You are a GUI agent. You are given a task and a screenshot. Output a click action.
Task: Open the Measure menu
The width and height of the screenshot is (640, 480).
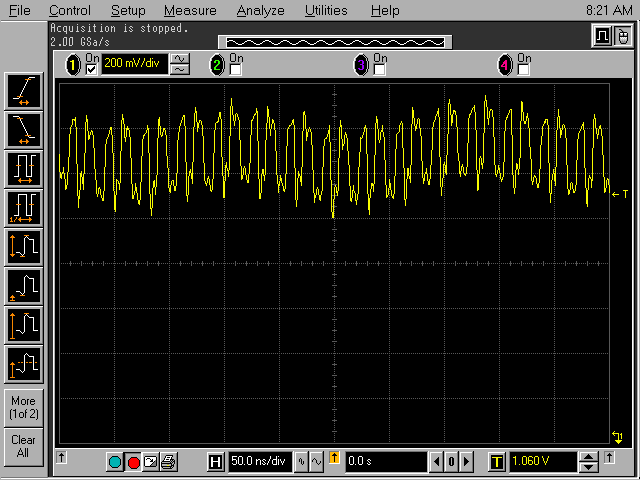190,11
